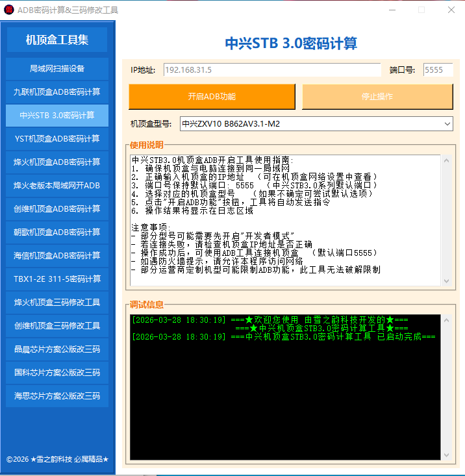465x476 pixels.
Task: Click the 中兴ZXV10 B862AV3.1-M2 combo box
Action: pyautogui.click(x=316, y=124)
